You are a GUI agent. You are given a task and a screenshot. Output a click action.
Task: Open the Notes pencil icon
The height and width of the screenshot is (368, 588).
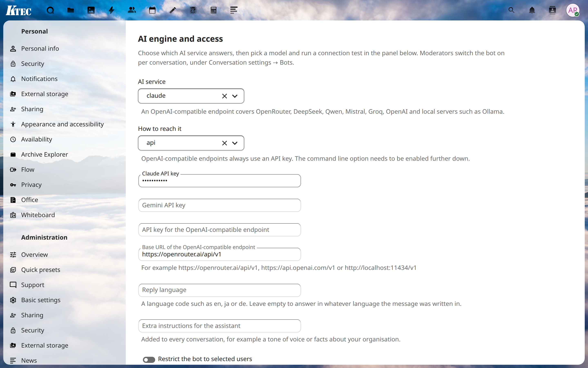pyautogui.click(x=173, y=10)
